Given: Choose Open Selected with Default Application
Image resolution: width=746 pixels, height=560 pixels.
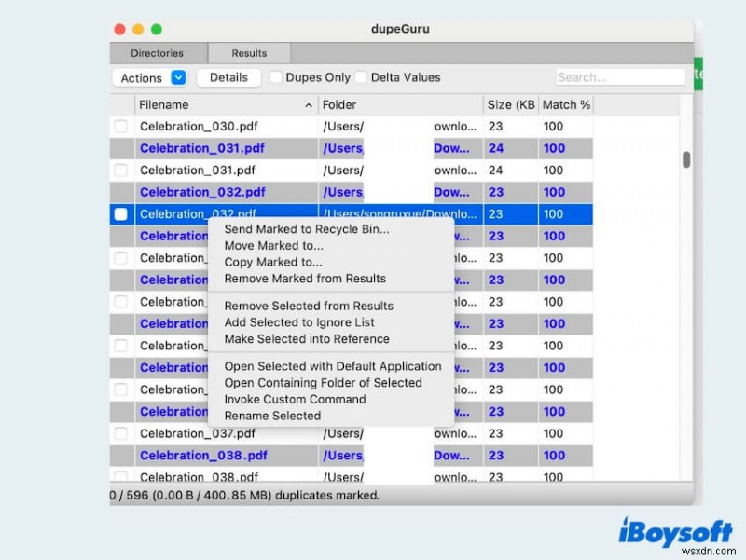Looking at the screenshot, I should tap(333, 366).
